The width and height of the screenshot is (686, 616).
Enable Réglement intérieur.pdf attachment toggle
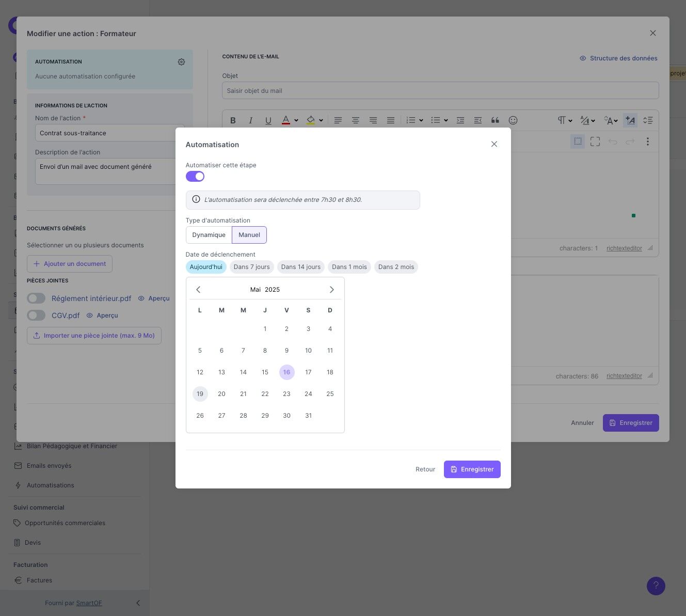click(36, 298)
